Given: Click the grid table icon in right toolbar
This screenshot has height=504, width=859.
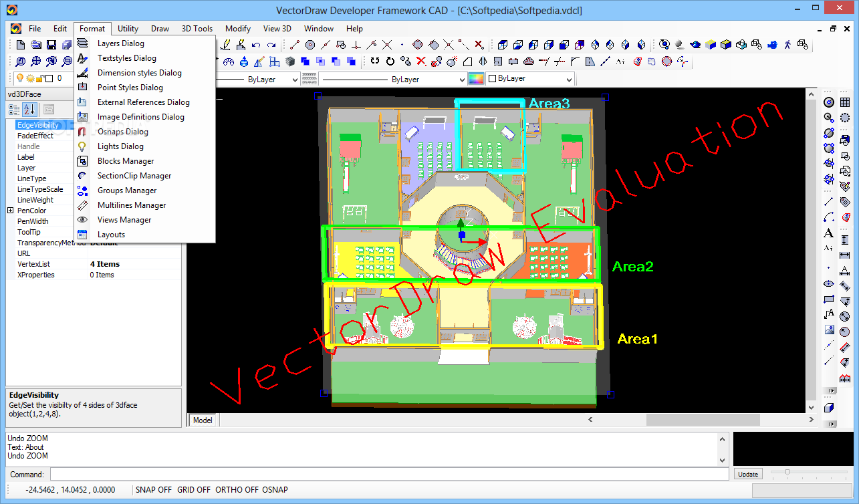Looking at the screenshot, I should (x=845, y=102).
